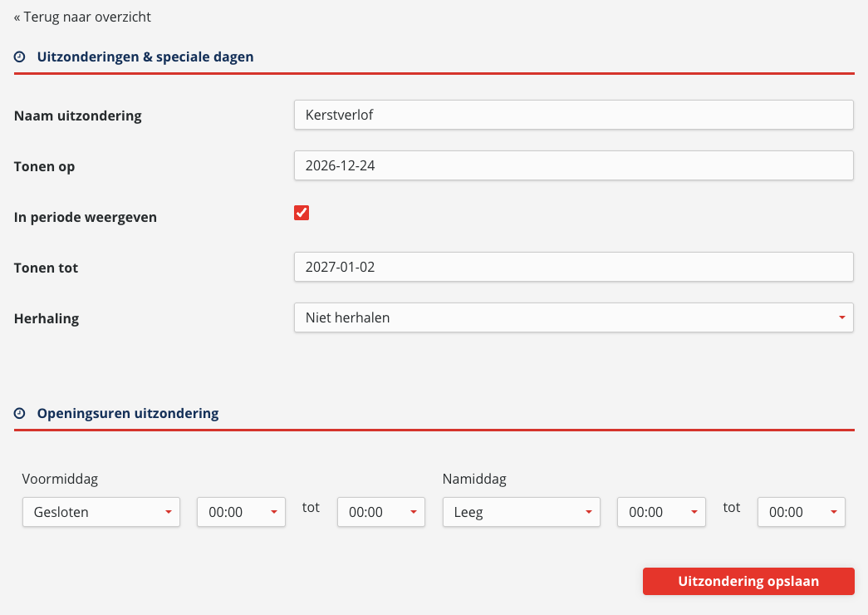Screen dimensions: 868x615
Task: Click the In periode weergeven label
Action: (86, 217)
